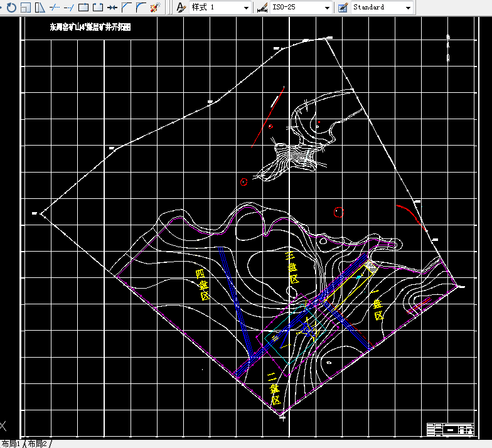Switch to the 布局1 layout tab
492x448 pixels.
(x=11, y=443)
